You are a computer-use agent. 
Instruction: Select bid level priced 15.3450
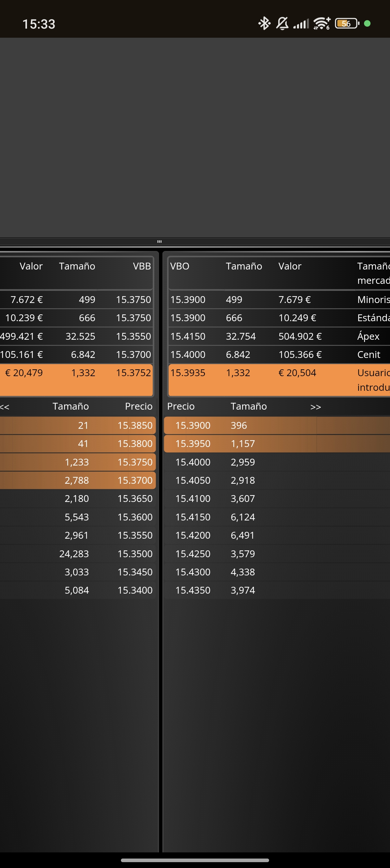(78, 572)
